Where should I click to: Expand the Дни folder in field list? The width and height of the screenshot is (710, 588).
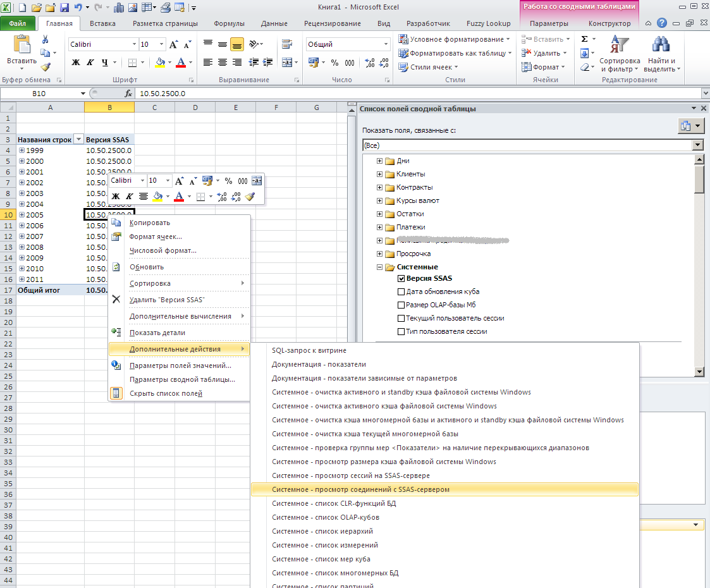coord(380,161)
